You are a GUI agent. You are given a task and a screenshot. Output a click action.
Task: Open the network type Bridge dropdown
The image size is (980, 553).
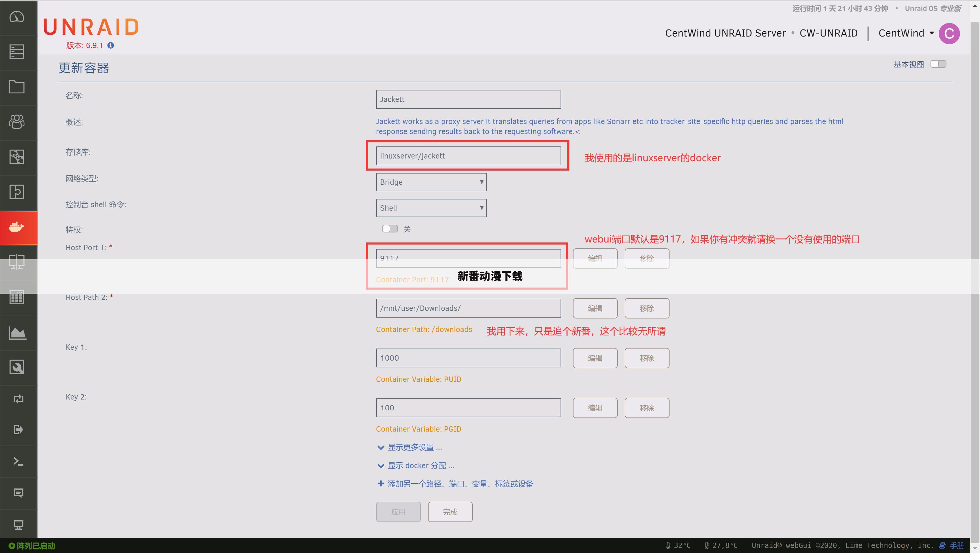(431, 182)
